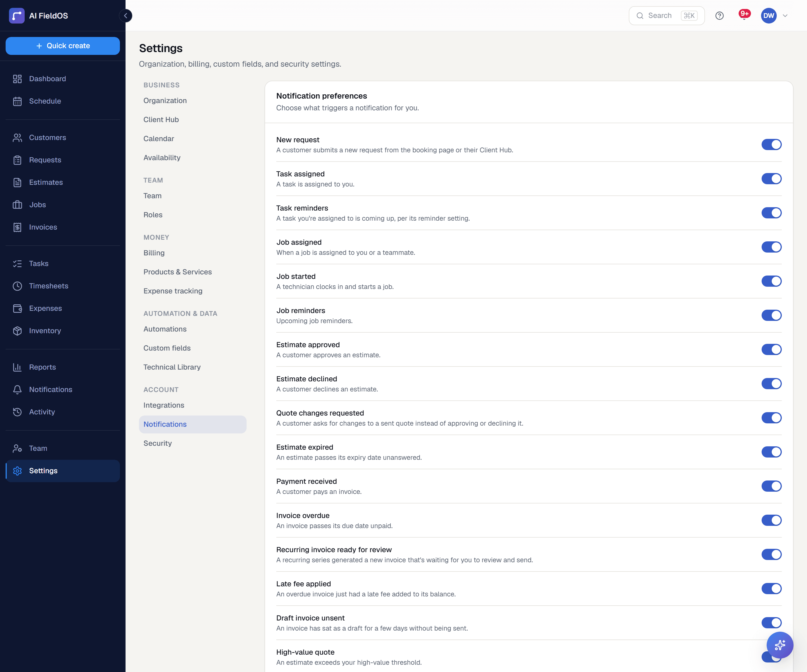
Task: Disable the Payment received notification
Action: point(771,486)
